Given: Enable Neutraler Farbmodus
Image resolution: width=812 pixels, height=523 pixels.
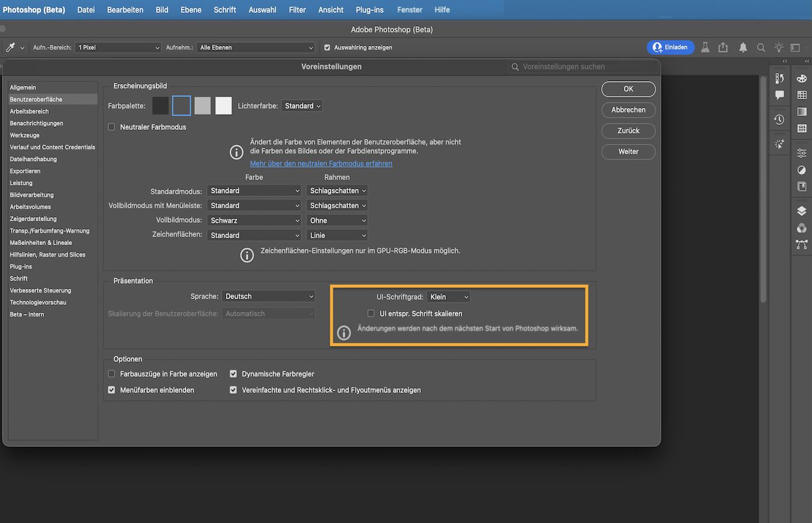Looking at the screenshot, I should coord(111,127).
